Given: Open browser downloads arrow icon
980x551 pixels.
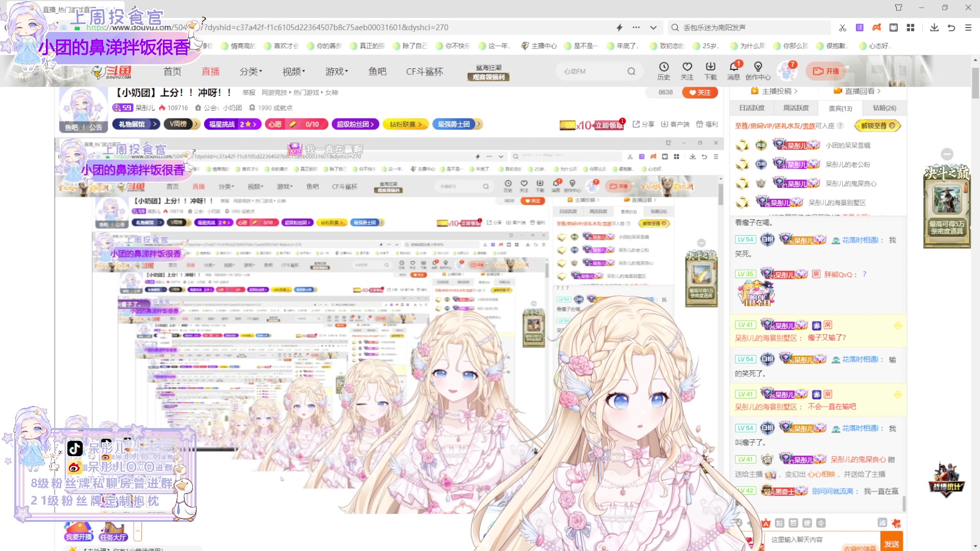Looking at the screenshot, I should (x=934, y=28).
